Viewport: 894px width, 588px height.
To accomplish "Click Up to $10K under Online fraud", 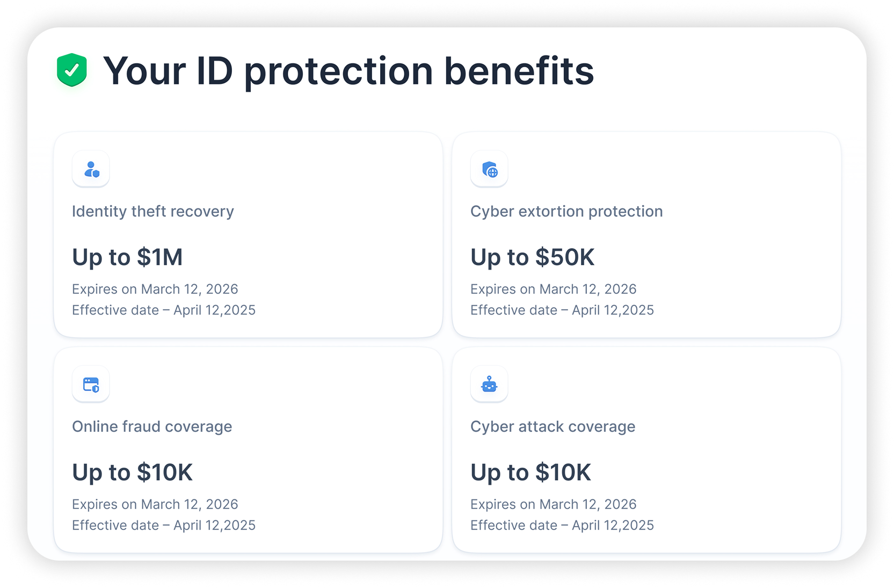I will click(x=132, y=473).
